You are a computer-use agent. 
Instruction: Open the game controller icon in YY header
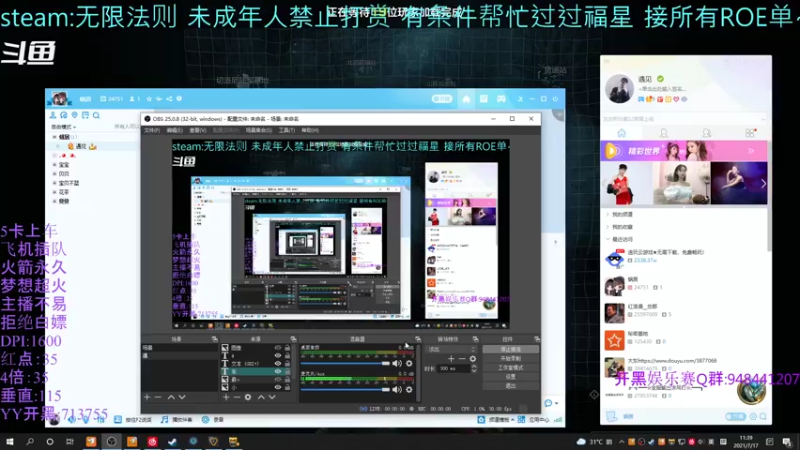point(501,99)
